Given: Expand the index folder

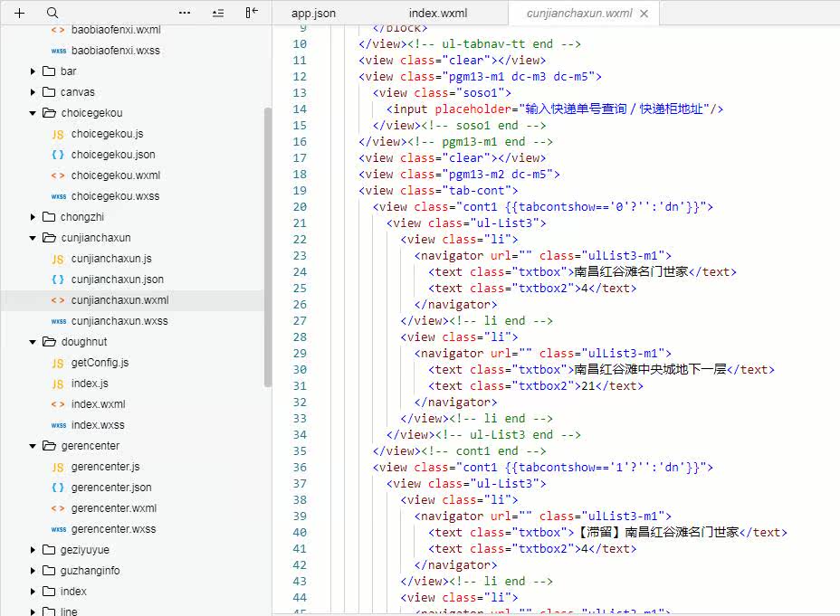Looking at the screenshot, I should 33,592.
